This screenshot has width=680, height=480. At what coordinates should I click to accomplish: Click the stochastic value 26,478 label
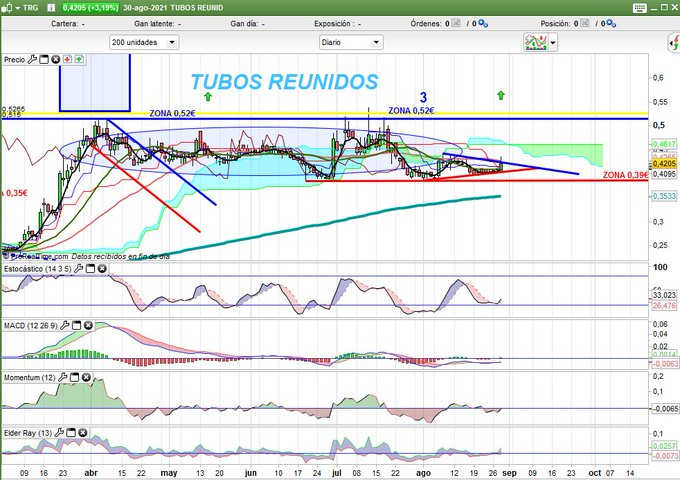click(664, 306)
